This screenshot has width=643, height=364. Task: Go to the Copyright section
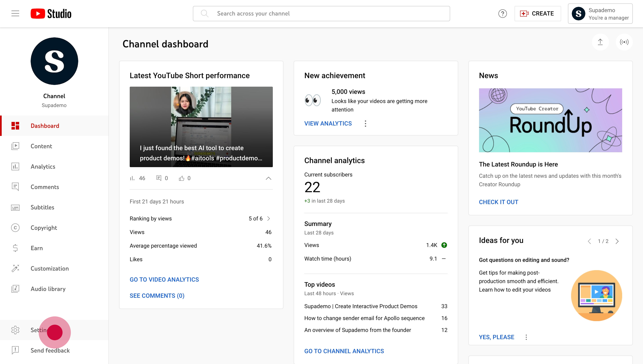44,227
